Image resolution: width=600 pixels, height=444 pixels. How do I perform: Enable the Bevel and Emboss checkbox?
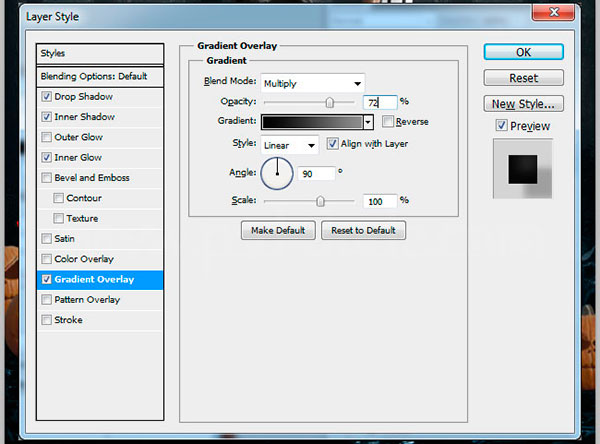[x=46, y=178]
